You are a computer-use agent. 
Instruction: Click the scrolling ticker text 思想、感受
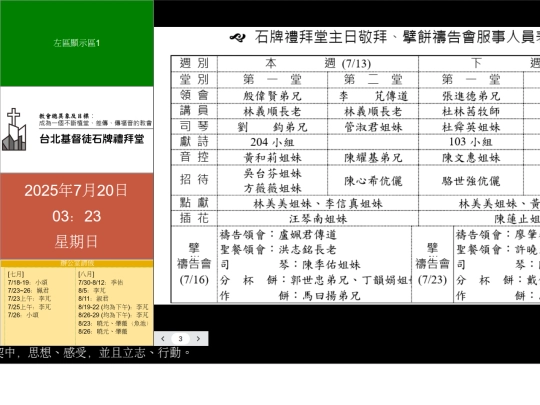[x=57, y=353]
